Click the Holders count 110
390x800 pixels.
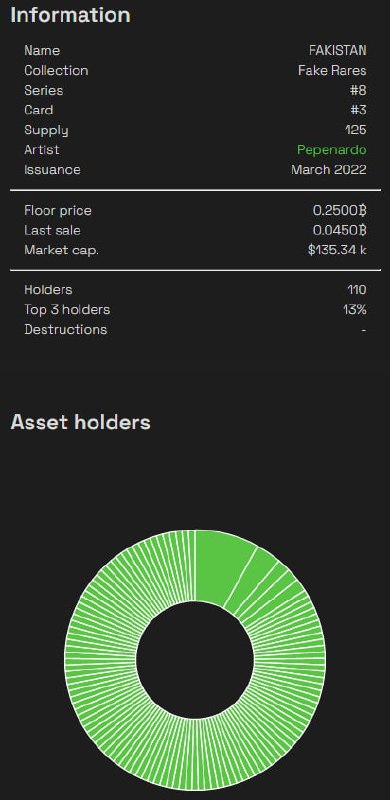click(x=356, y=289)
